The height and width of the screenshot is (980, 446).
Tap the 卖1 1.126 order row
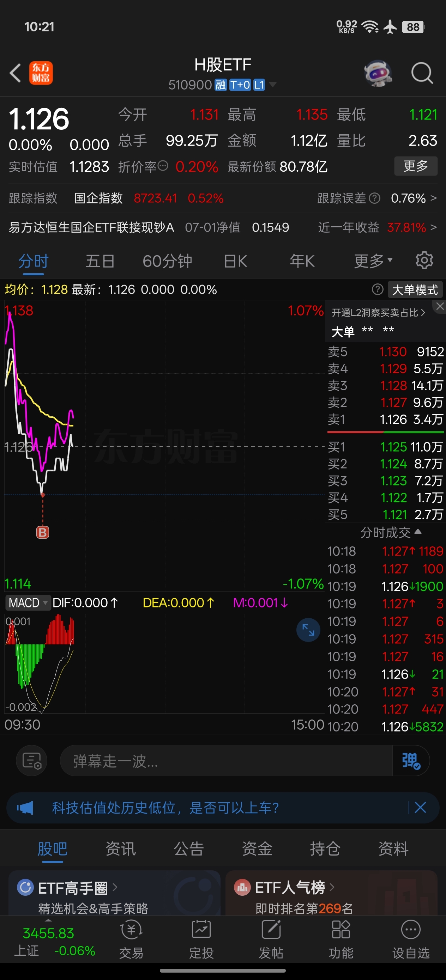click(x=385, y=419)
